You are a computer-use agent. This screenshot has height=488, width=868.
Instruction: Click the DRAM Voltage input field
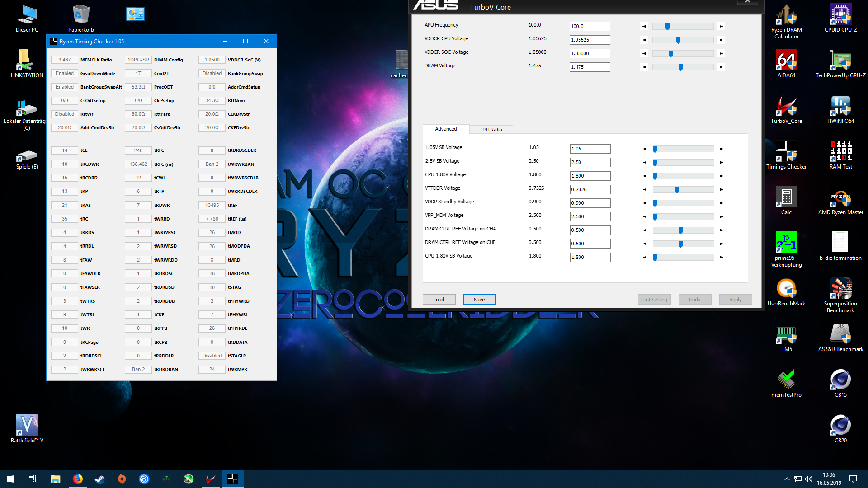pos(590,67)
